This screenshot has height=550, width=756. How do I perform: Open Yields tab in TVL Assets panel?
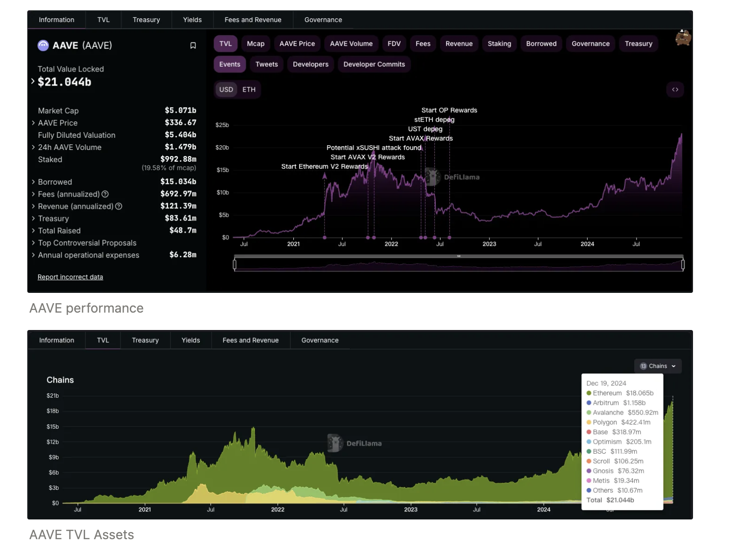click(191, 340)
